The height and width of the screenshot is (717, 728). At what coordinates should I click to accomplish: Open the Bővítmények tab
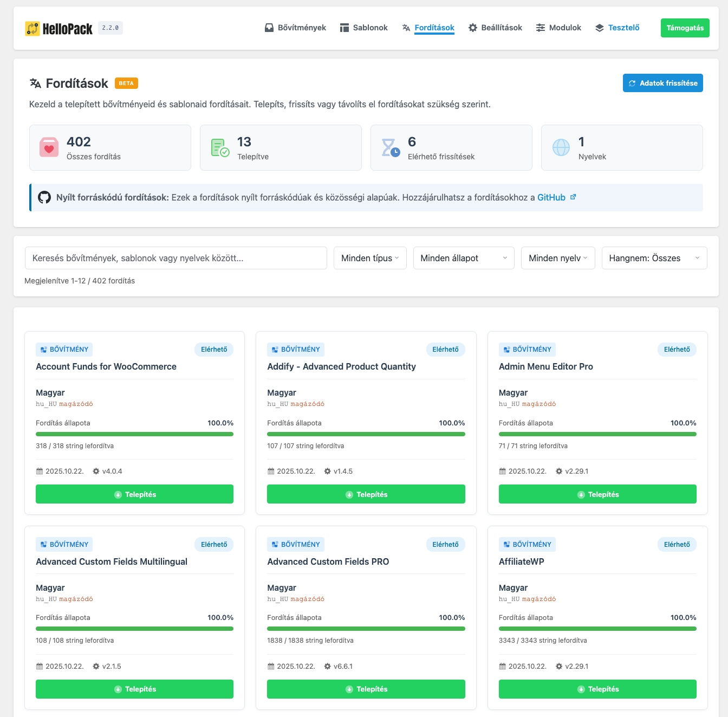(x=295, y=28)
